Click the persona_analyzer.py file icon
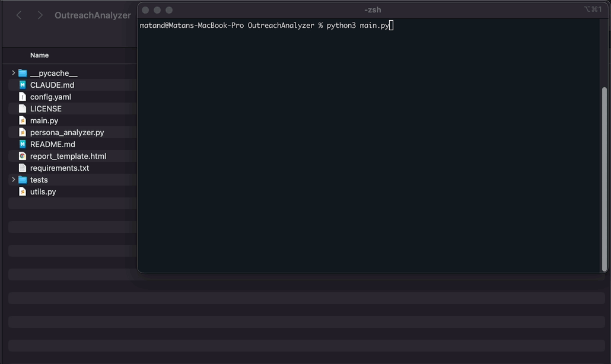Viewport: 611px width, 364px height. click(x=23, y=132)
